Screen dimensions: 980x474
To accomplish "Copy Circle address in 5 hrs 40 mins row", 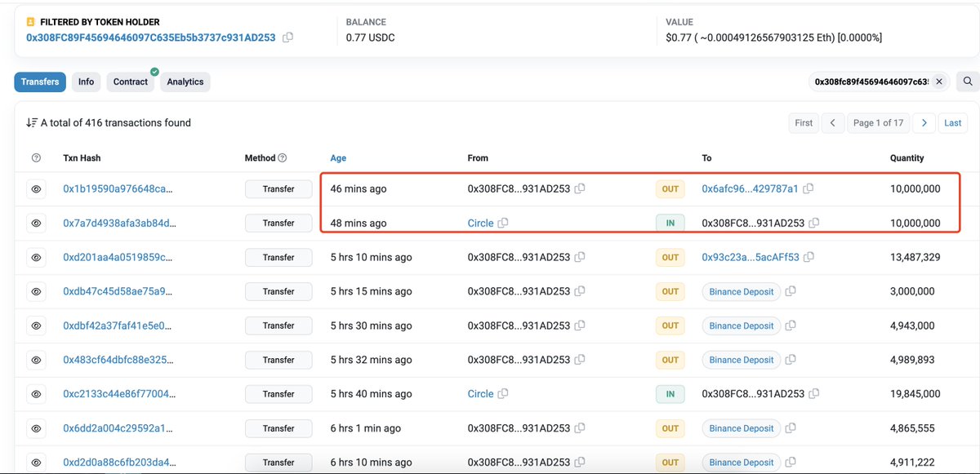I will pyautogui.click(x=503, y=394).
